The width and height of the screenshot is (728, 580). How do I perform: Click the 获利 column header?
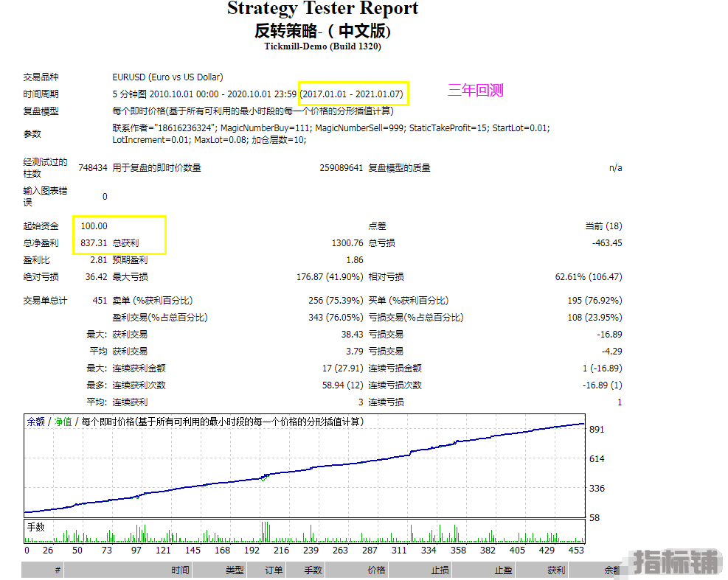556,570
